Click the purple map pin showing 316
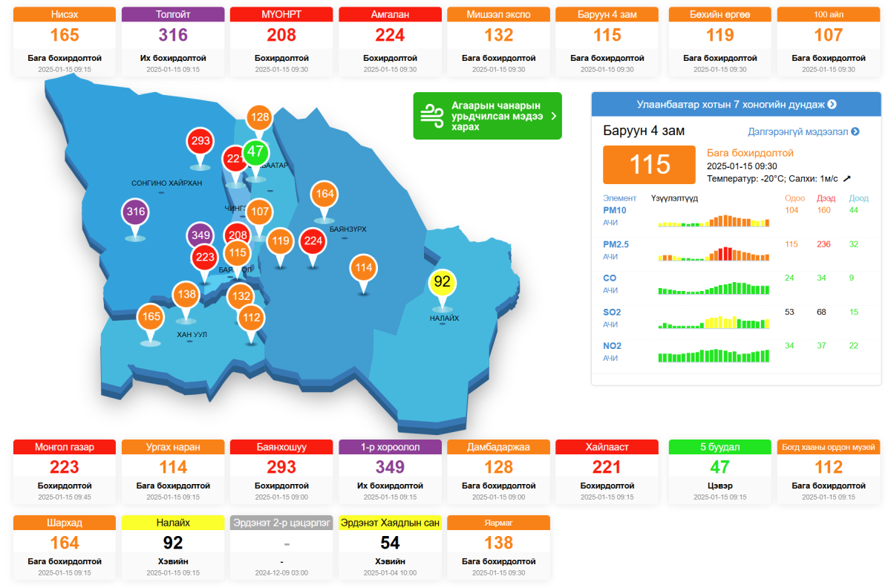This screenshot has width=891, height=588. point(135,212)
